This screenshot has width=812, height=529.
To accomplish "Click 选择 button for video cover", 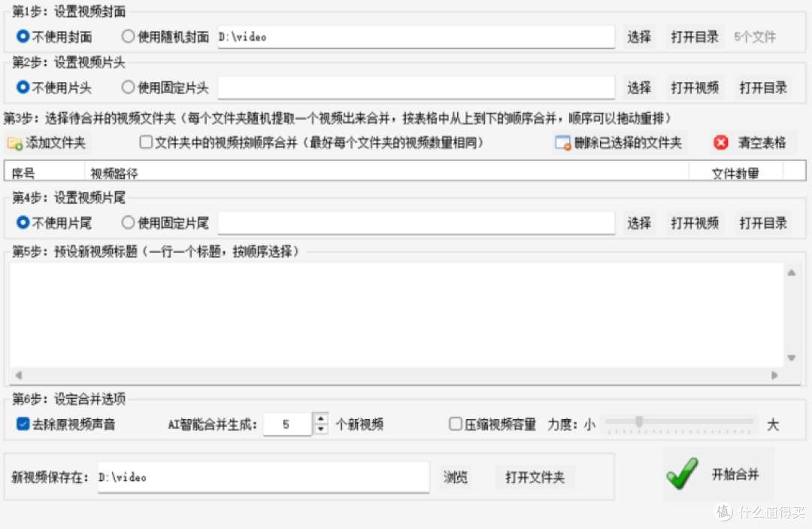I will (x=639, y=37).
